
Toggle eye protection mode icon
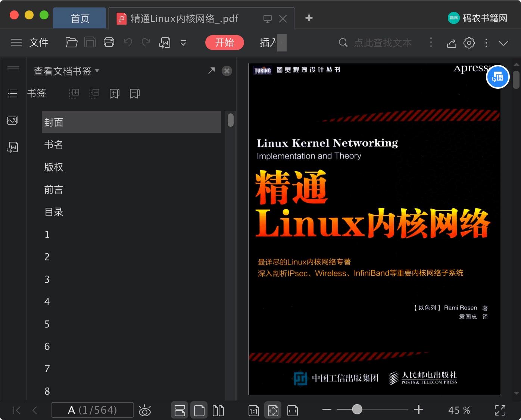click(x=144, y=410)
